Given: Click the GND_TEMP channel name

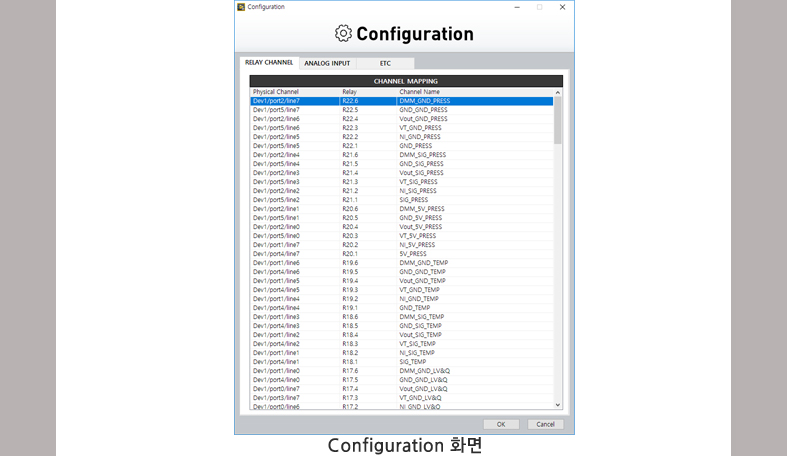Looking at the screenshot, I should (x=415, y=309).
